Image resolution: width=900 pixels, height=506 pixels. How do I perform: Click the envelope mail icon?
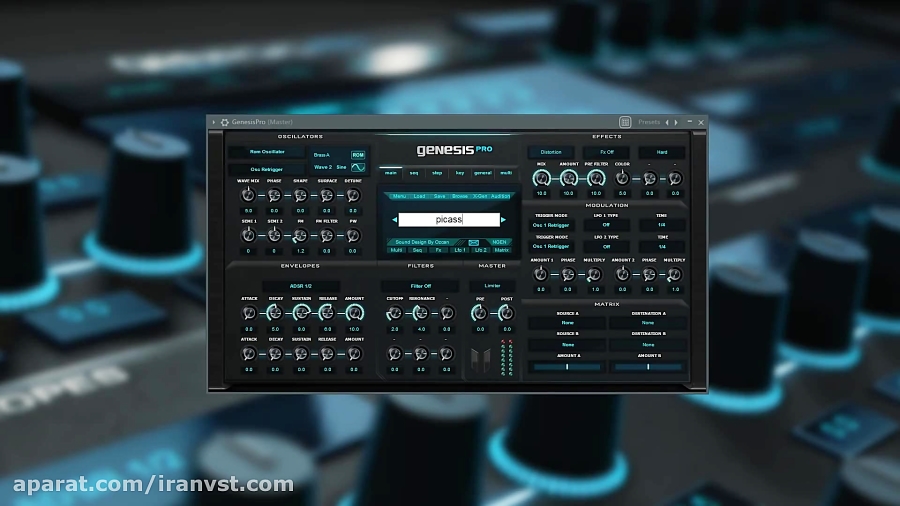point(474,242)
